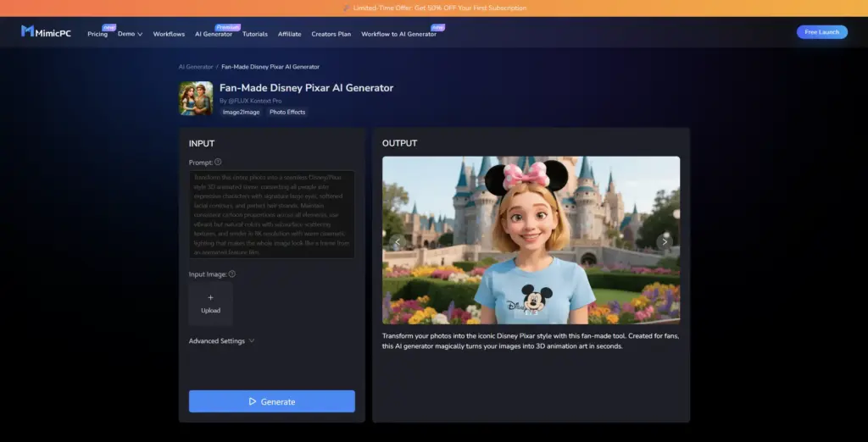
Task: Open the @FLUX Kontext Pro author link
Action: click(x=254, y=102)
